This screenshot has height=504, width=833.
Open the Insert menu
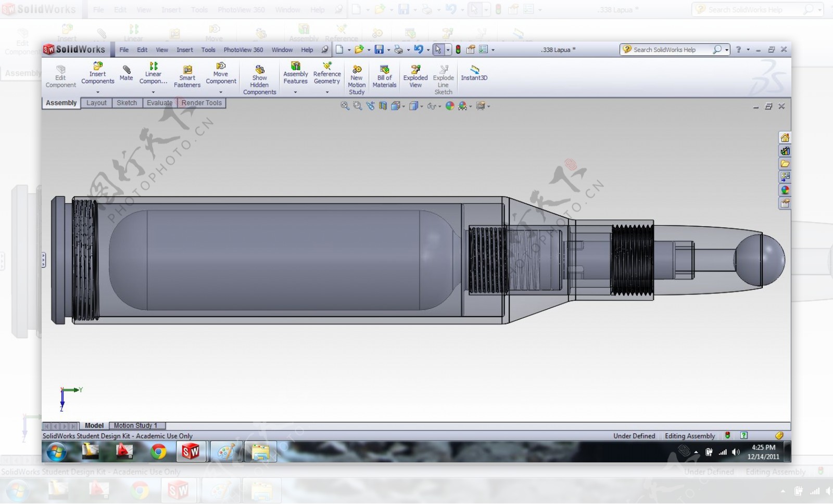coord(184,50)
